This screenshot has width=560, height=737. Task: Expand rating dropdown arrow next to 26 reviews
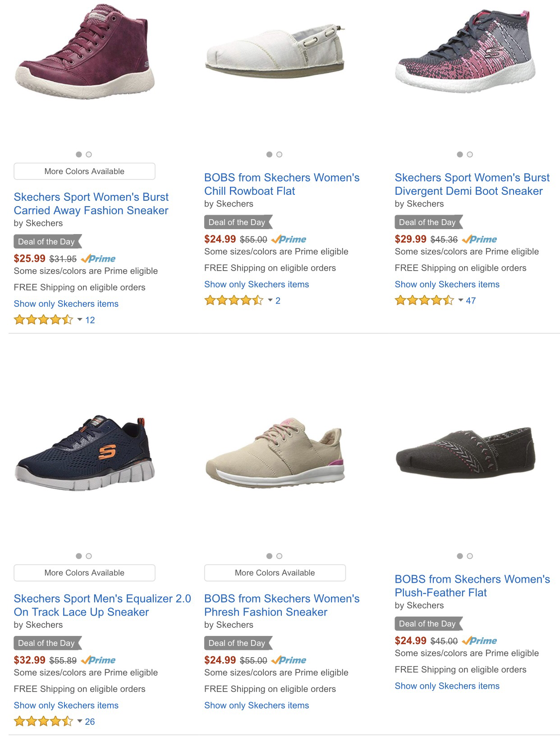click(80, 721)
